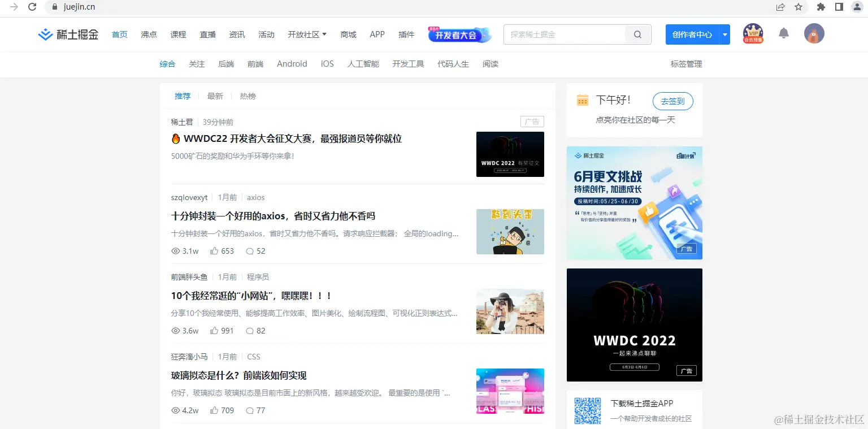The image size is (868, 429).
Task: Click comment icon on the axios article
Action: (250, 251)
